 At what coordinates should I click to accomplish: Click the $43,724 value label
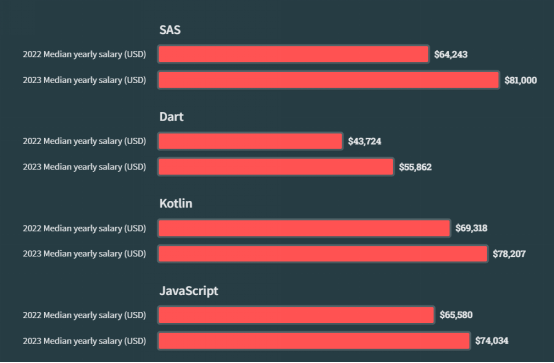click(364, 141)
